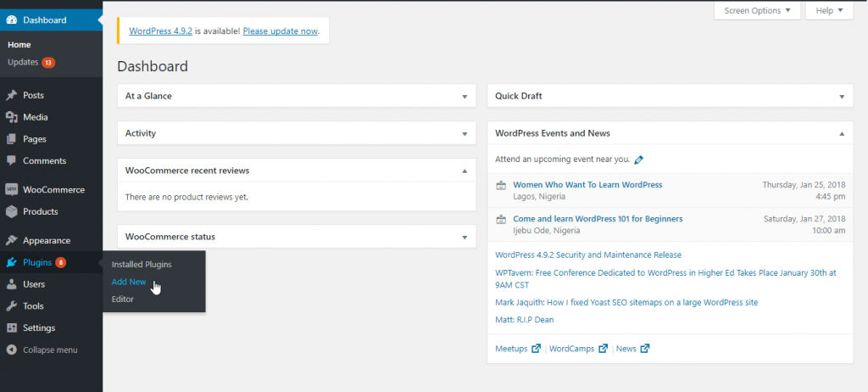Open the Screen Options dropdown
The height and width of the screenshot is (392, 868).
[757, 10]
